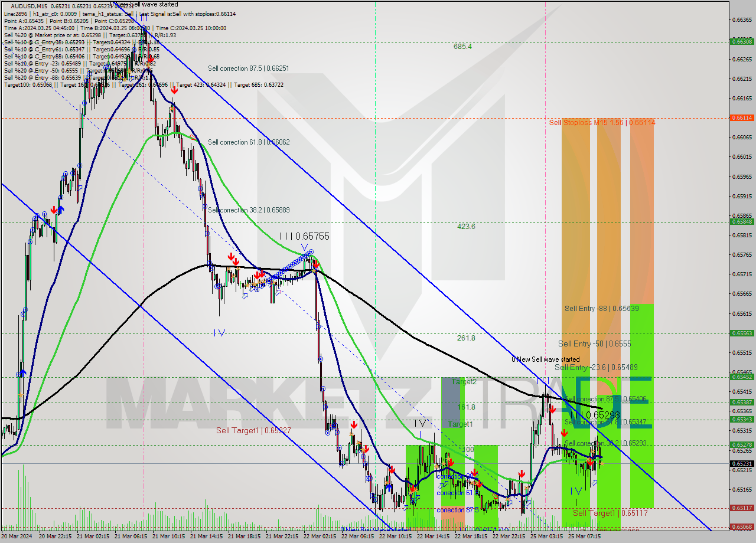The height and width of the screenshot is (543, 756).
Task: Click the 0.65452 price axis tag
Action: point(742,377)
